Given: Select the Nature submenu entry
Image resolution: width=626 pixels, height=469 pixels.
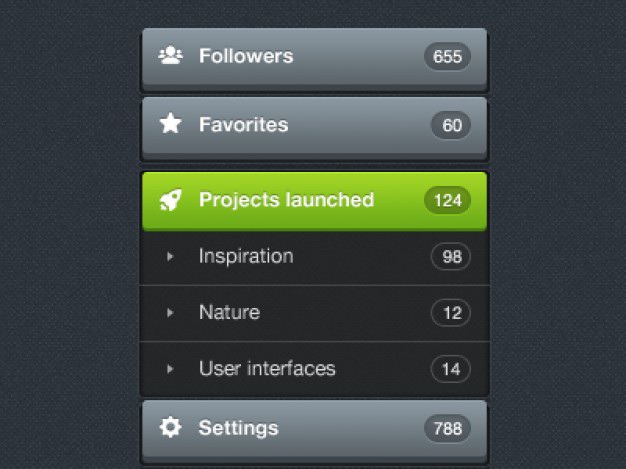Looking at the screenshot, I should 315,313.
